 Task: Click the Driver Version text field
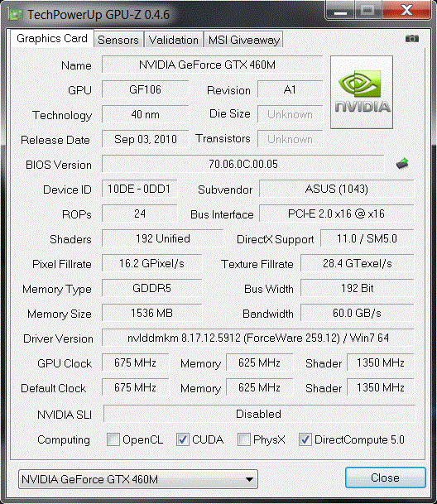click(258, 338)
